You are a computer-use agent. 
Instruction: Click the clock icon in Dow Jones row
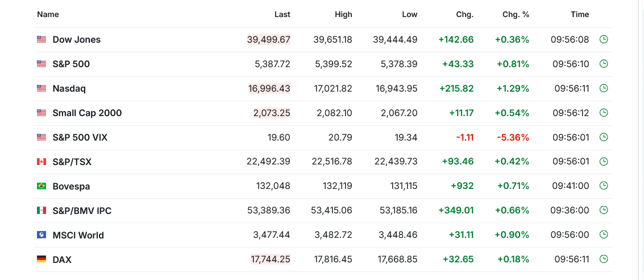click(x=604, y=39)
